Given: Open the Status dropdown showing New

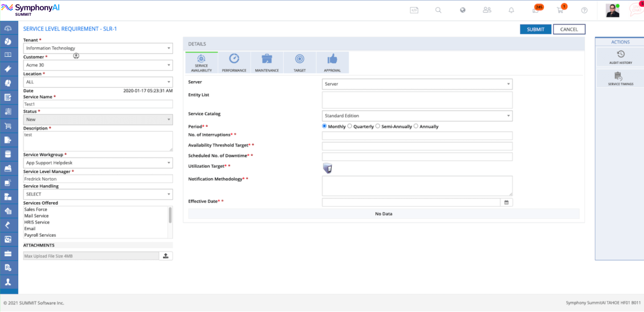Looking at the screenshot, I should [98, 120].
